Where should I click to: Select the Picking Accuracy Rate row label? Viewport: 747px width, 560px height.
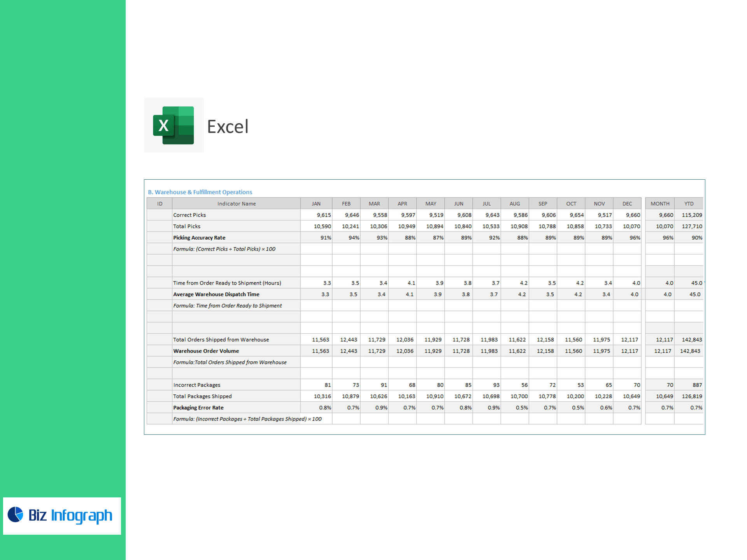click(x=199, y=238)
